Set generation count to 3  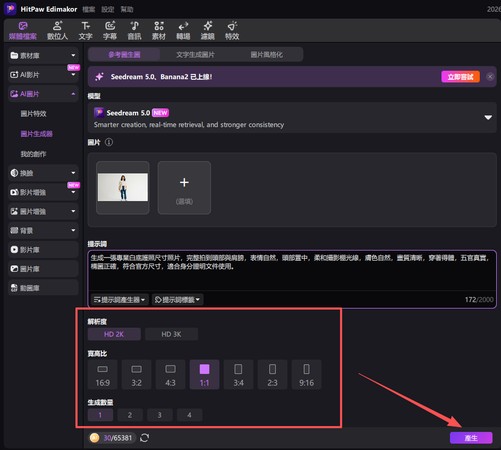160,415
